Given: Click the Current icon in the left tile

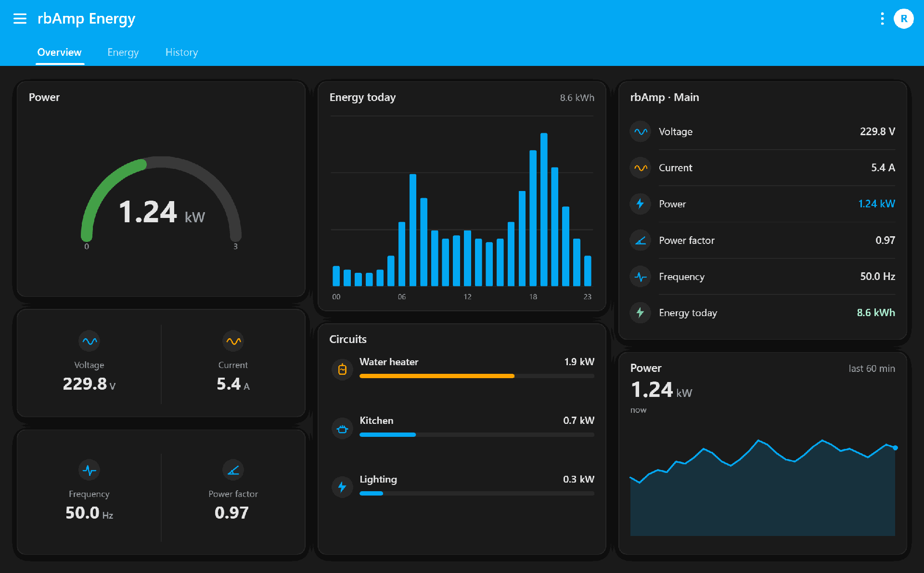Looking at the screenshot, I should pos(233,341).
